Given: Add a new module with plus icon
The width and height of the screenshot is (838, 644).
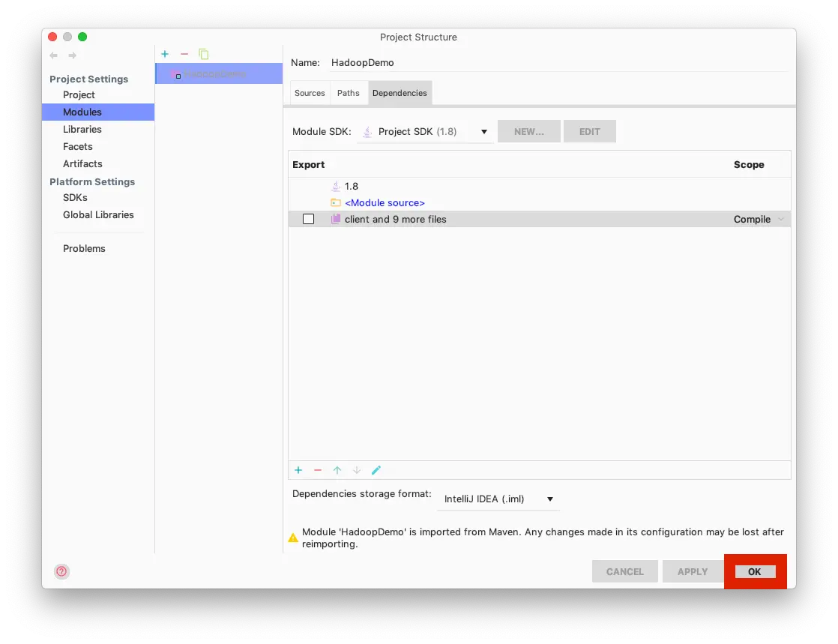Looking at the screenshot, I should tap(165, 54).
